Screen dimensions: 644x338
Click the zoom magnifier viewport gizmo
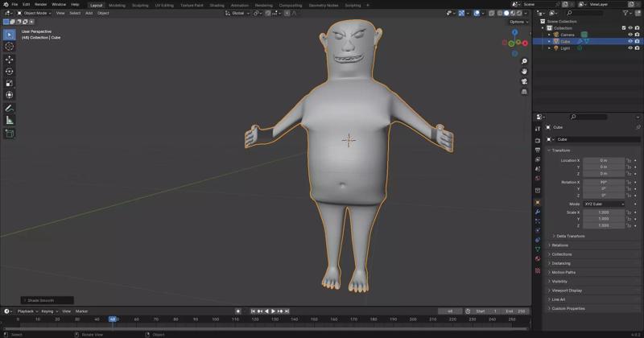(x=524, y=61)
